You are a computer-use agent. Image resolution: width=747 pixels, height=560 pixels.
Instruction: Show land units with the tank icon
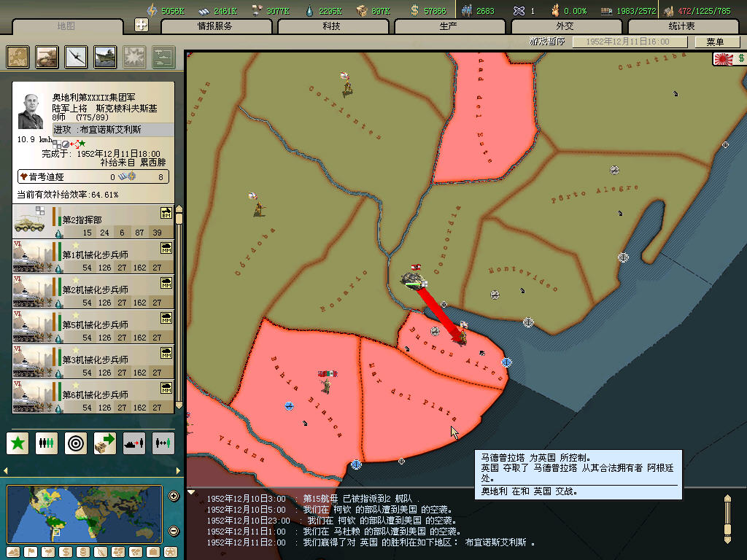pyautogui.click(x=47, y=57)
